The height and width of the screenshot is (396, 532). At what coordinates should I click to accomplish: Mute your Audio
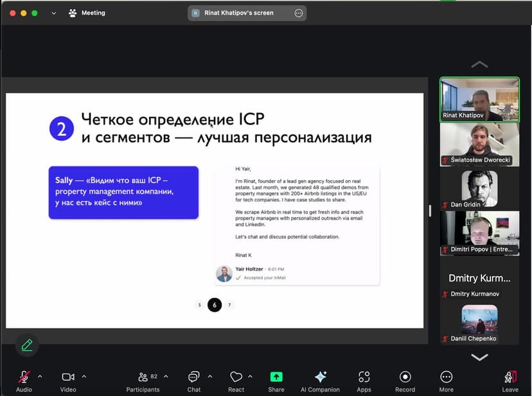tap(24, 379)
